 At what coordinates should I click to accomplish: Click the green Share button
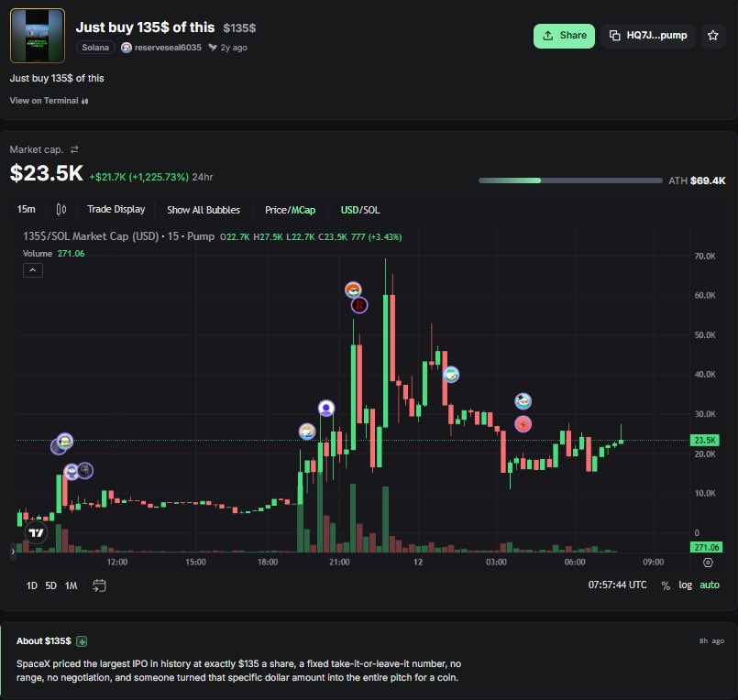(564, 36)
